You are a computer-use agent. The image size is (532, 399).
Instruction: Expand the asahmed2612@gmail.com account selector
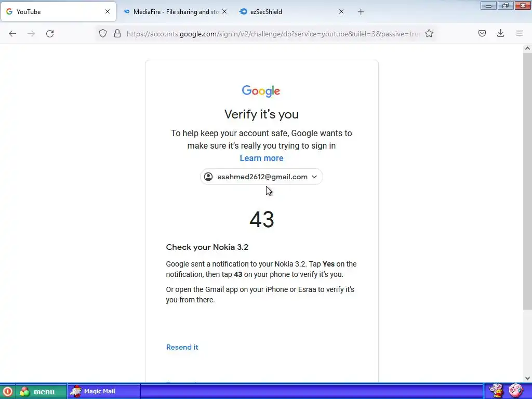coord(262,177)
